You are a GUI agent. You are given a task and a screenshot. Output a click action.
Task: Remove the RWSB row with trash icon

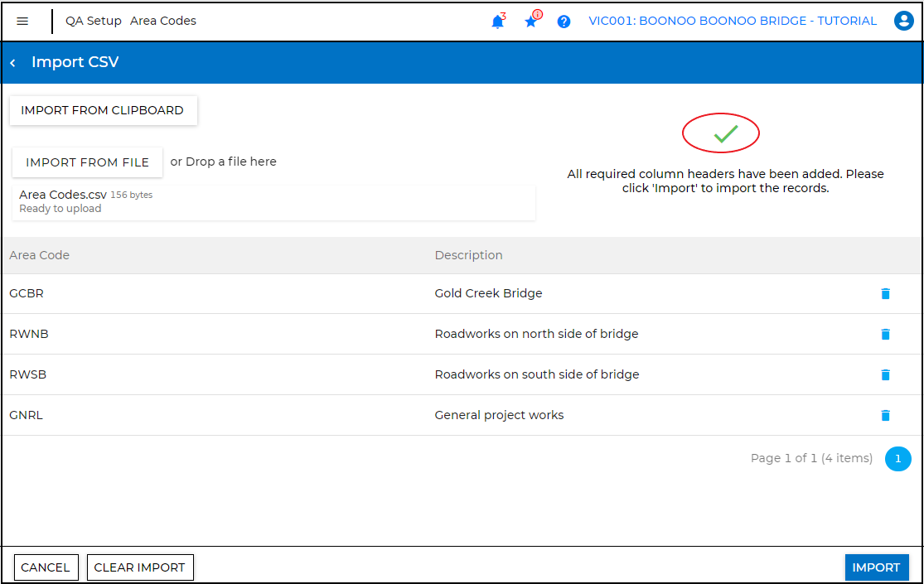point(885,374)
